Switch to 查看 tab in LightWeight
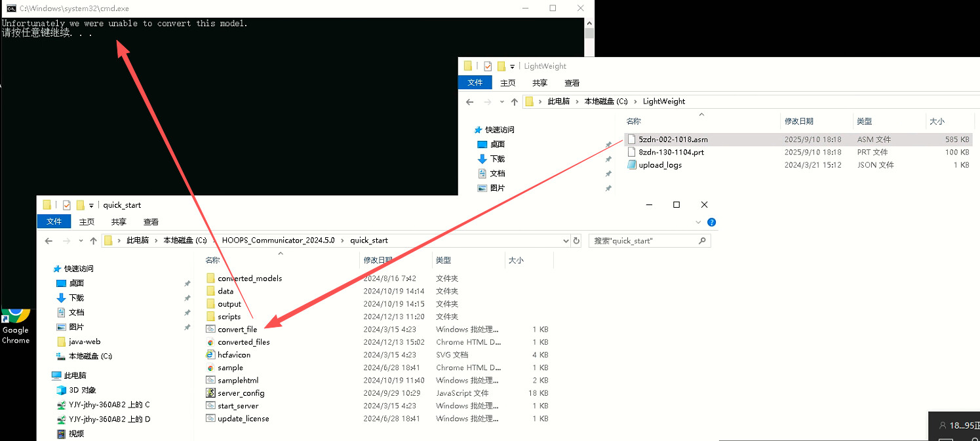 [x=572, y=83]
